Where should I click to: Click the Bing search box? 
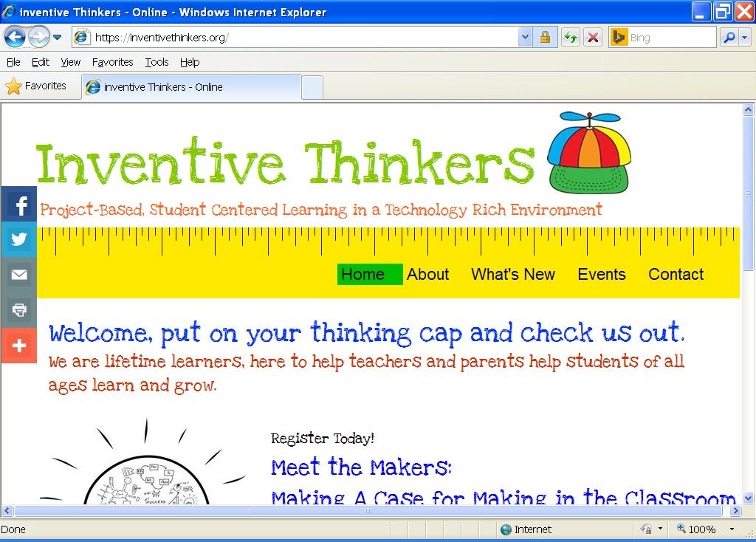(x=671, y=37)
